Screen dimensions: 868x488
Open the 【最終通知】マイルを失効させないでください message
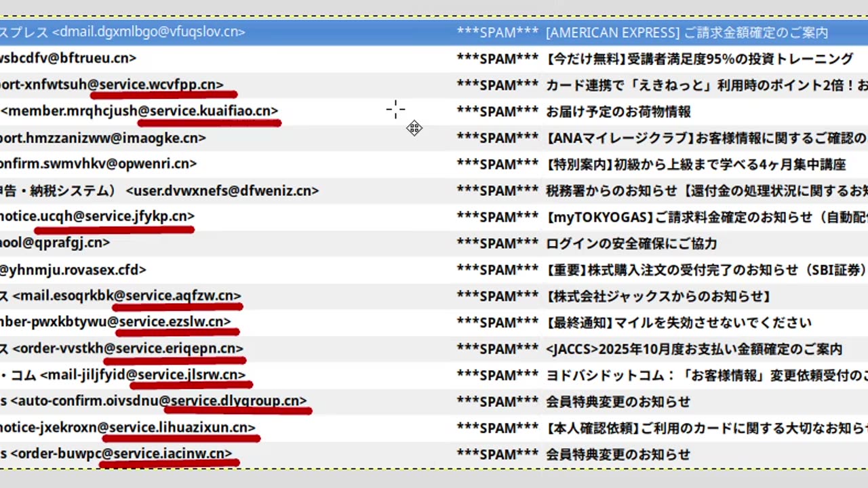pos(679,323)
